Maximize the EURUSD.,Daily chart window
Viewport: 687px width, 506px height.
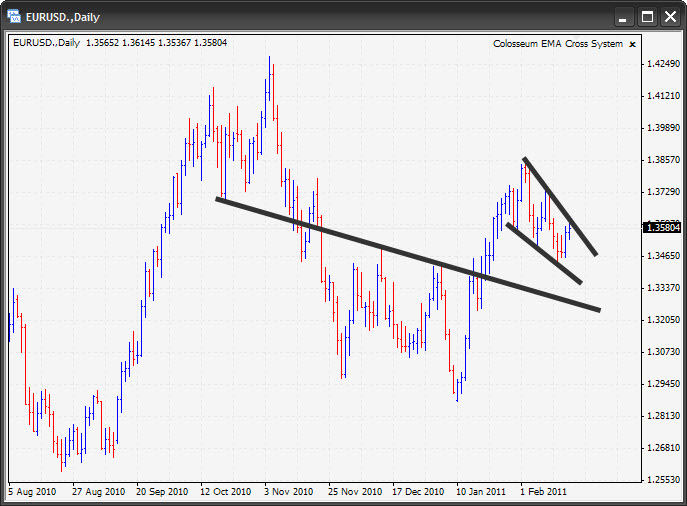647,17
